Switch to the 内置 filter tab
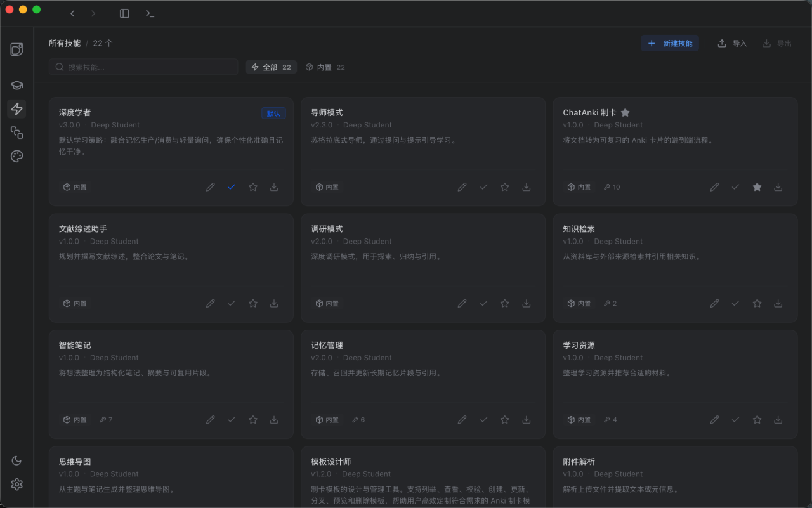Viewport: 812px width, 508px height. point(325,67)
